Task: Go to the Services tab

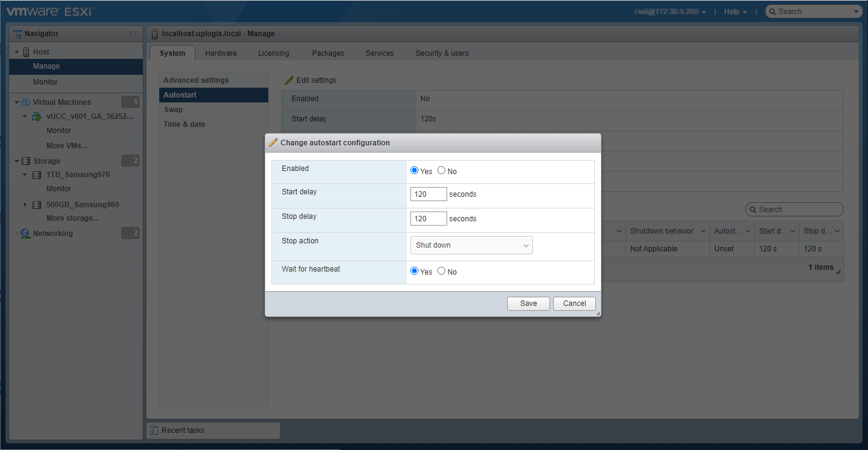Action: [380, 53]
